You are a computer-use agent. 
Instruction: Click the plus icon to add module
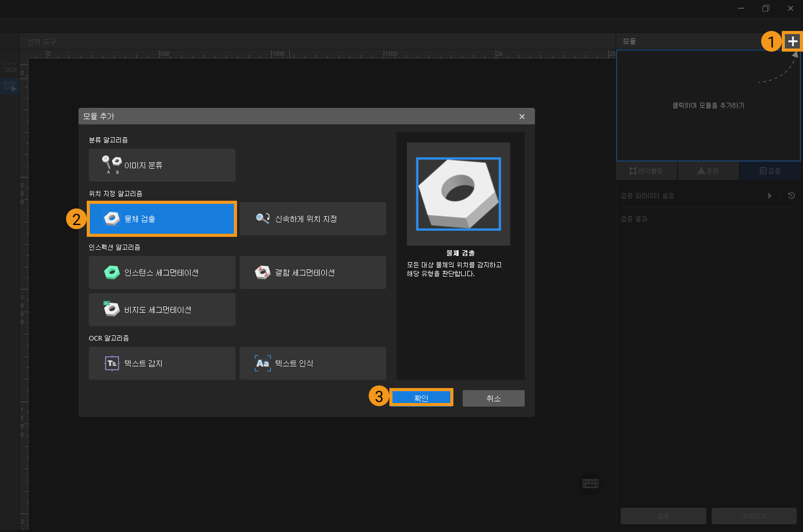(793, 41)
